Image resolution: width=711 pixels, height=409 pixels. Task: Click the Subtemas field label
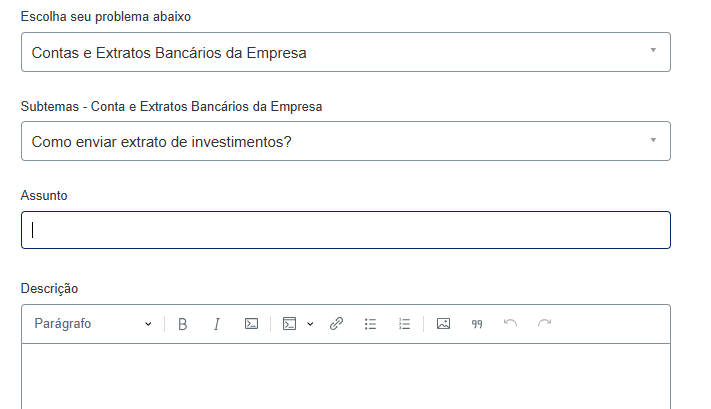pyautogui.click(x=171, y=106)
